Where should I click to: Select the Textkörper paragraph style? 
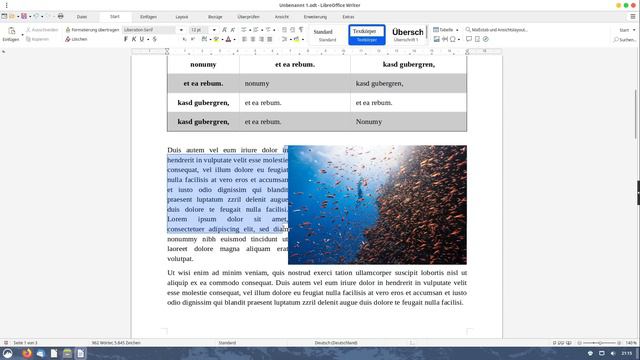367,35
